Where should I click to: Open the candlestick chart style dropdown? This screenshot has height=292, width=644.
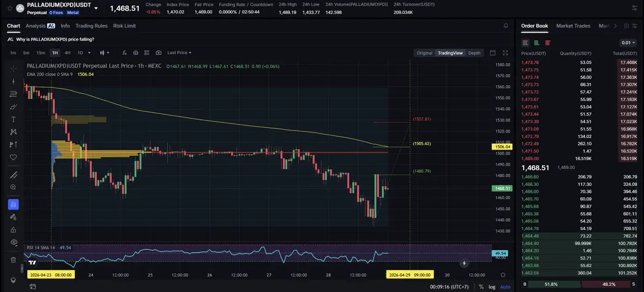click(x=105, y=53)
